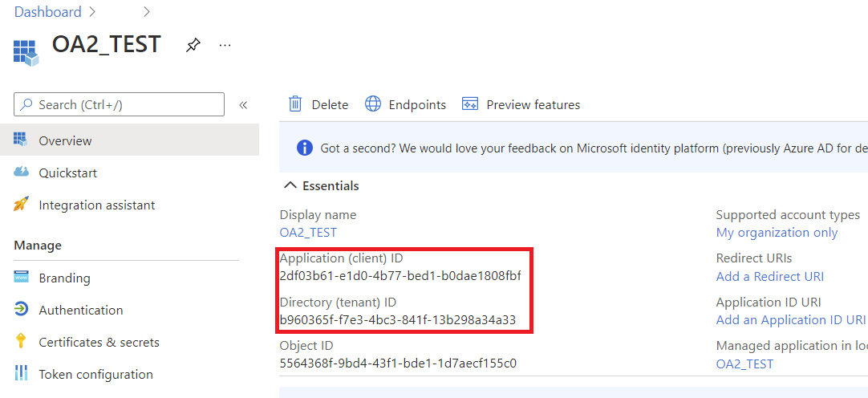Focus the Search (Ctrl+/) field

(119, 104)
